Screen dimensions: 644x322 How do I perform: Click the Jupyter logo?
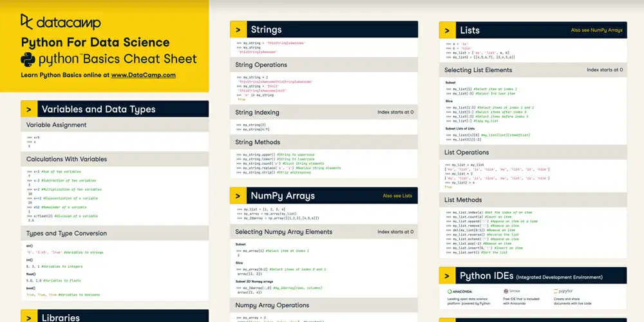pos(563,291)
